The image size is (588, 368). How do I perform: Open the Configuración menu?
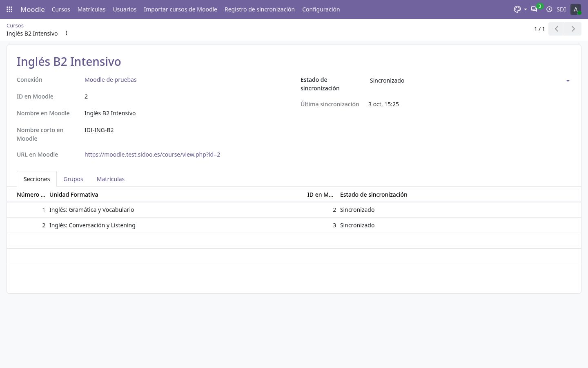tap(321, 9)
